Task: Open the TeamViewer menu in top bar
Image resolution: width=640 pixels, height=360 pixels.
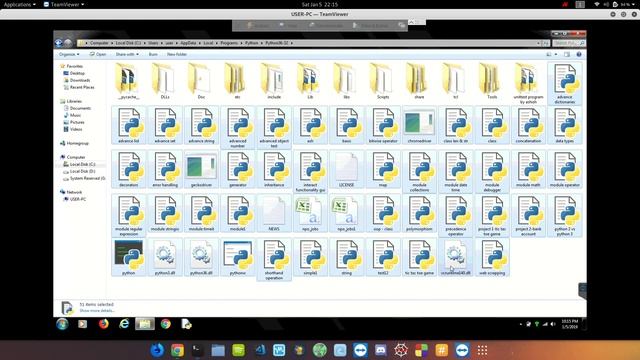Action: (64, 4)
